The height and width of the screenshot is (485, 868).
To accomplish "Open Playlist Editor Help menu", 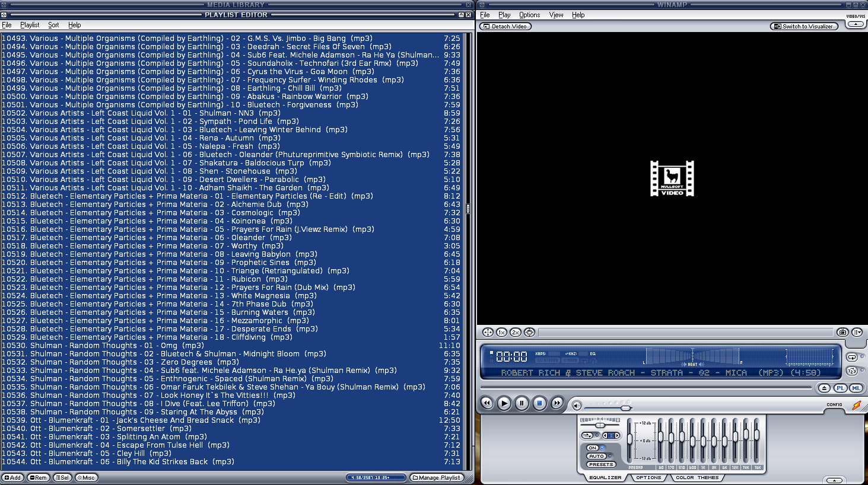I will click(x=74, y=25).
